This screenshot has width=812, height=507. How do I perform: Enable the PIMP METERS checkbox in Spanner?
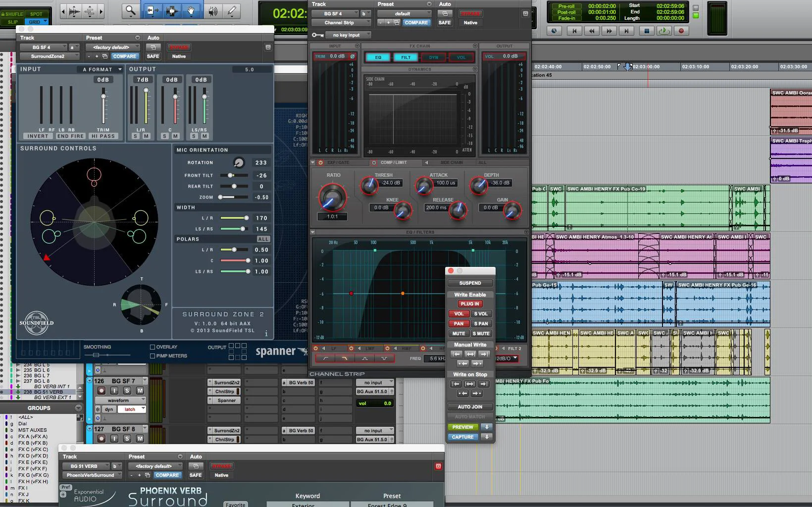tap(152, 355)
